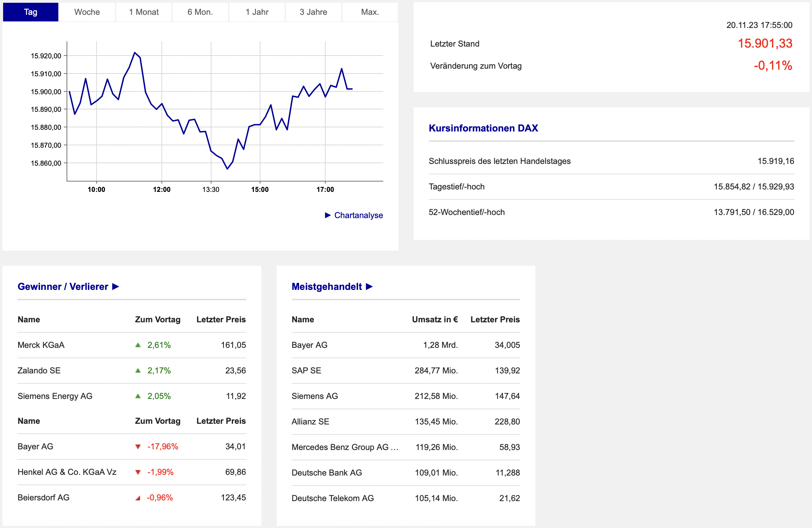Click the arrow icon beside Chartanalyse
Viewport: 812px width, 528px height.
328,215
